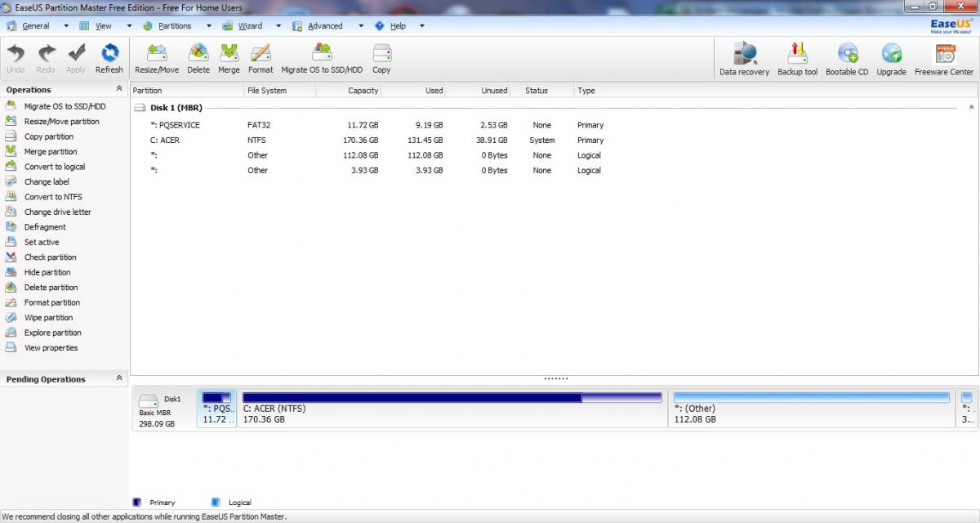Open the Advanced menu
This screenshot has width=980, height=523.
tap(327, 26)
